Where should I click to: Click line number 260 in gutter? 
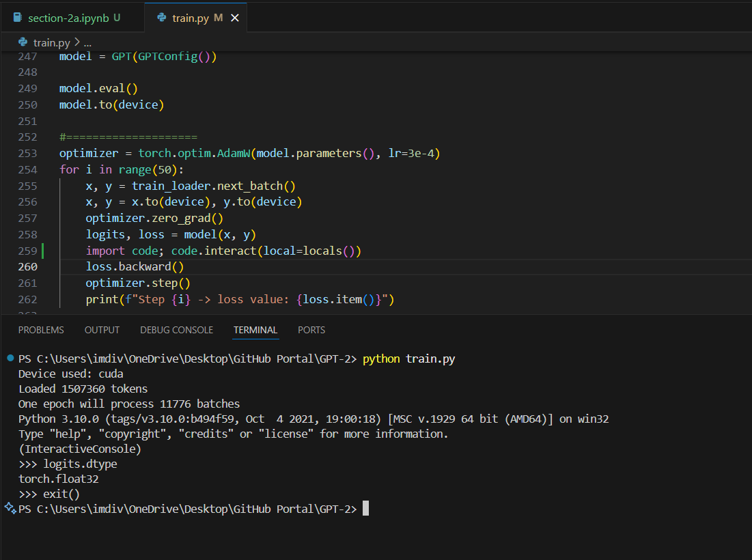pyautogui.click(x=27, y=266)
